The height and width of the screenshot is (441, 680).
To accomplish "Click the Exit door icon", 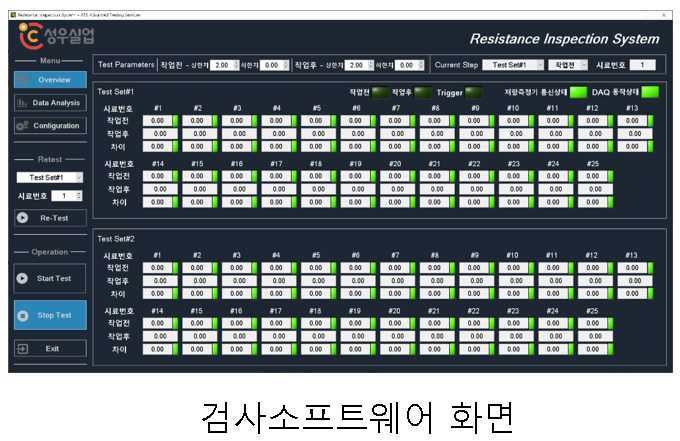I will (22, 349).
